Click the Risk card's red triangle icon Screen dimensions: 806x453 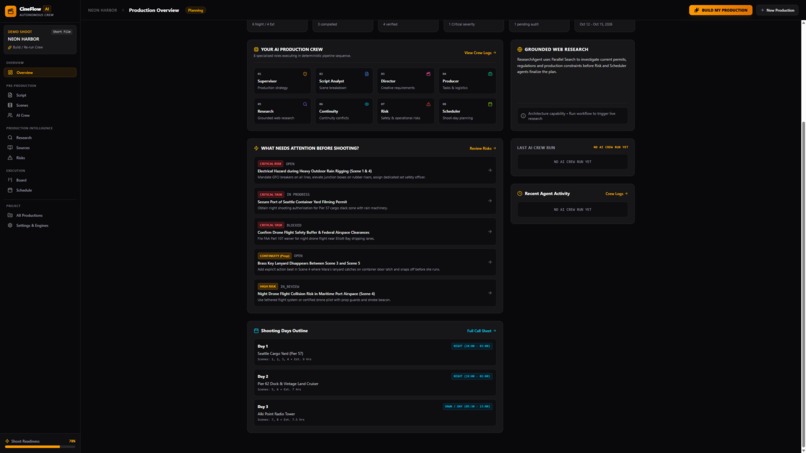tap(428, 104)
